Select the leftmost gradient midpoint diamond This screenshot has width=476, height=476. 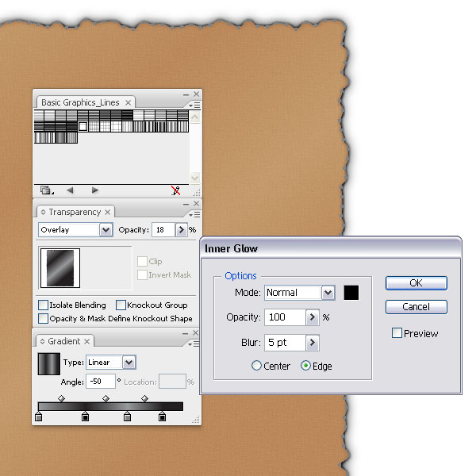click(x=61, y=398)
